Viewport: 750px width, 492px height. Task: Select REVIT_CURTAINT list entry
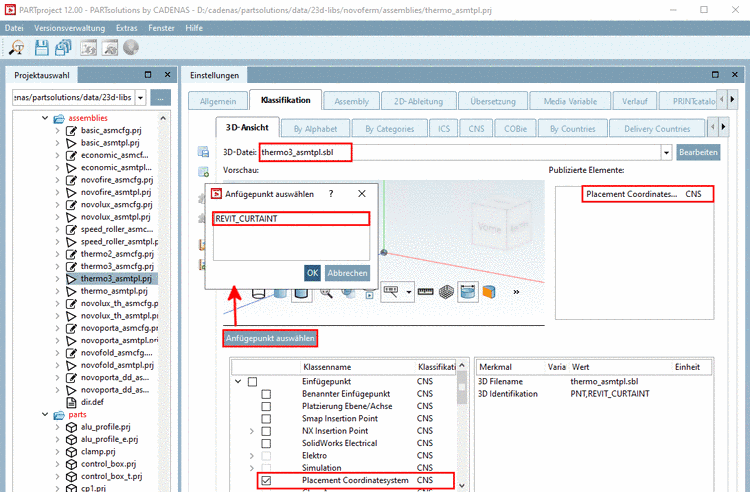(291, 219)
